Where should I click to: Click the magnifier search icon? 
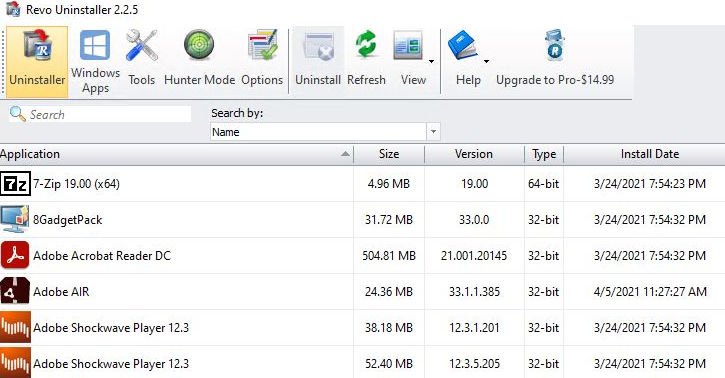pyautogui.click(x=18, y=114)
